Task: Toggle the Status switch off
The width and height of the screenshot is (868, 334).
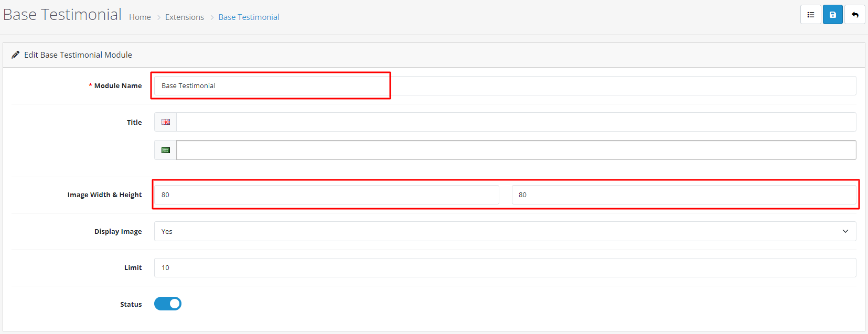Action: (x=168, y=304)
